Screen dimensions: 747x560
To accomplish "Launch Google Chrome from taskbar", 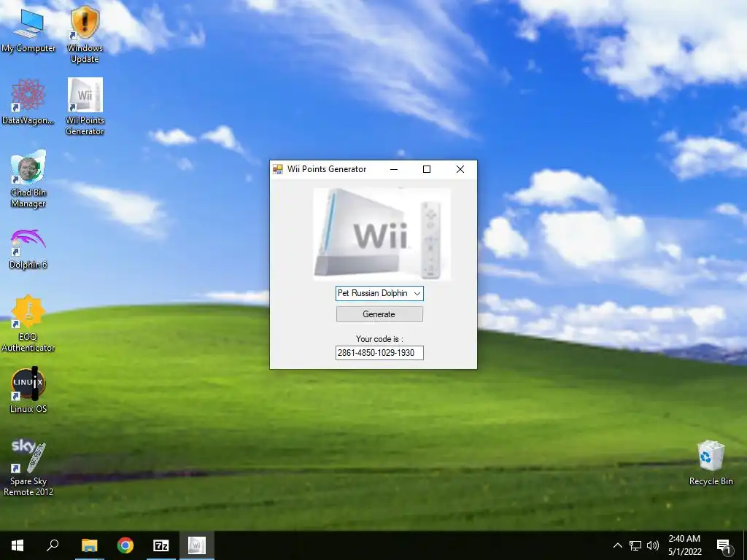I will tap(125, 545).
